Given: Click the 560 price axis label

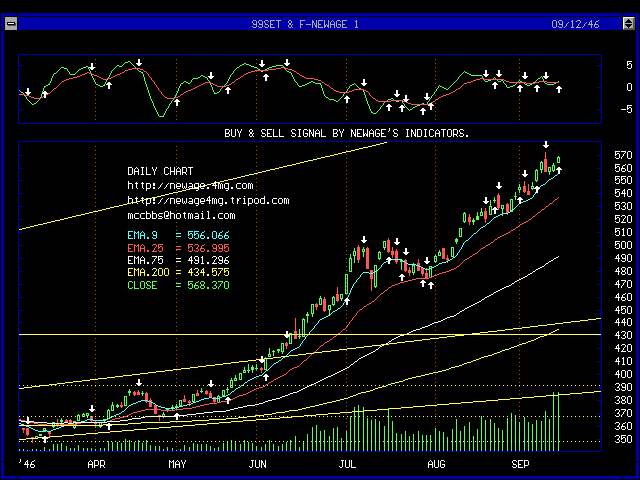Looking at the screenshot, I should [x=623, y=169].
